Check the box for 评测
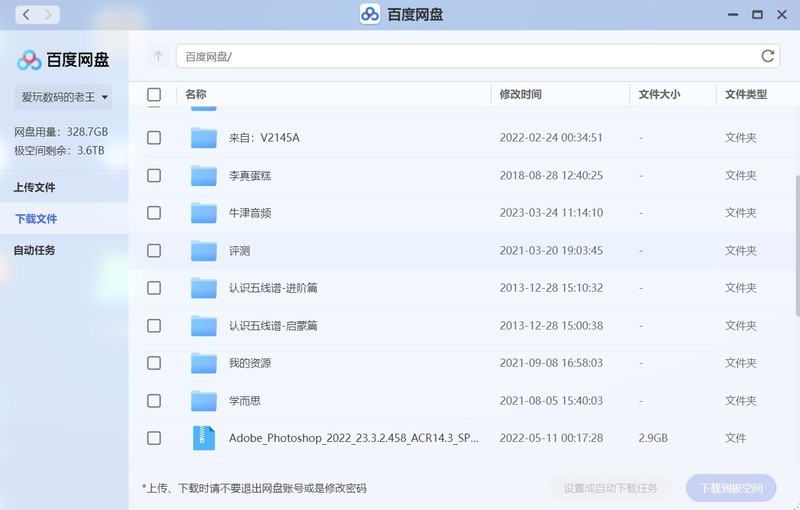Screen dimensions: 800x510 point(154,250)
